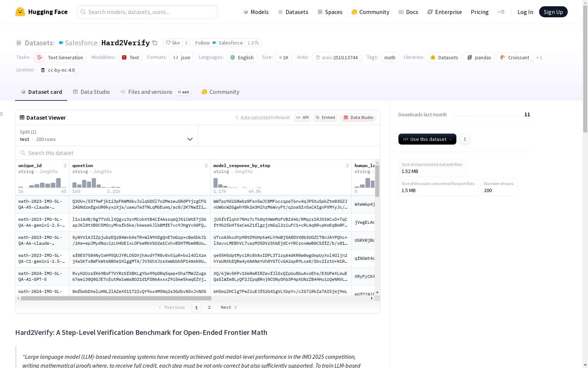588x368 pixels.
Task: Focus the top search models field
Action: (147, 12)
